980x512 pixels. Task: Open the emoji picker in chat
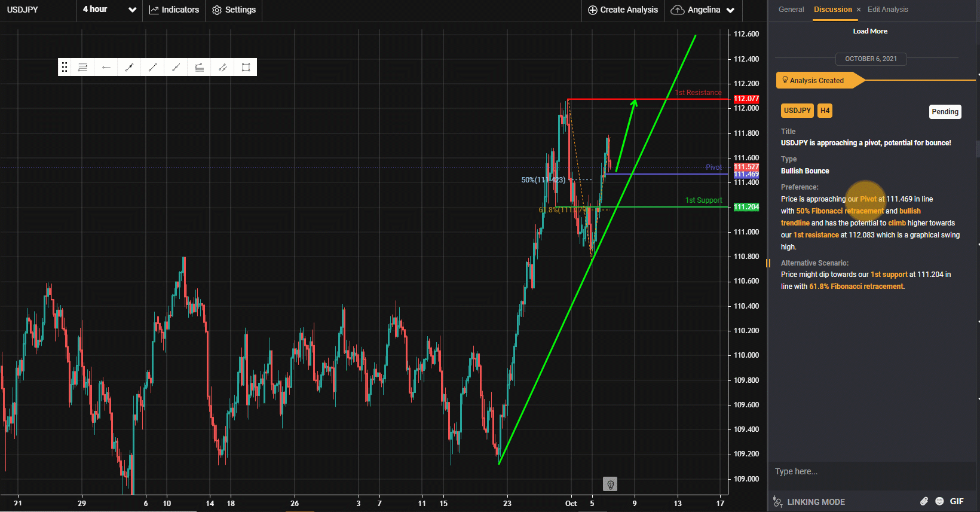click(939, 501)
